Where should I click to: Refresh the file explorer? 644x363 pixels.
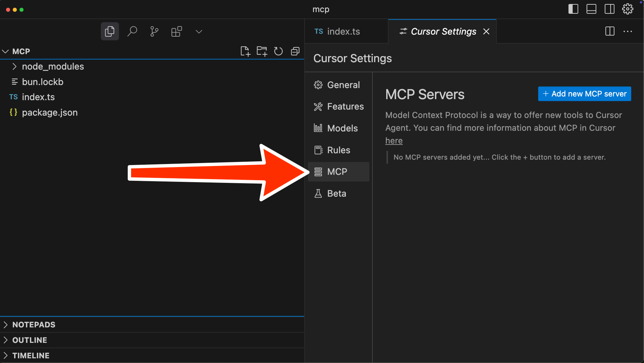point(278,51)
